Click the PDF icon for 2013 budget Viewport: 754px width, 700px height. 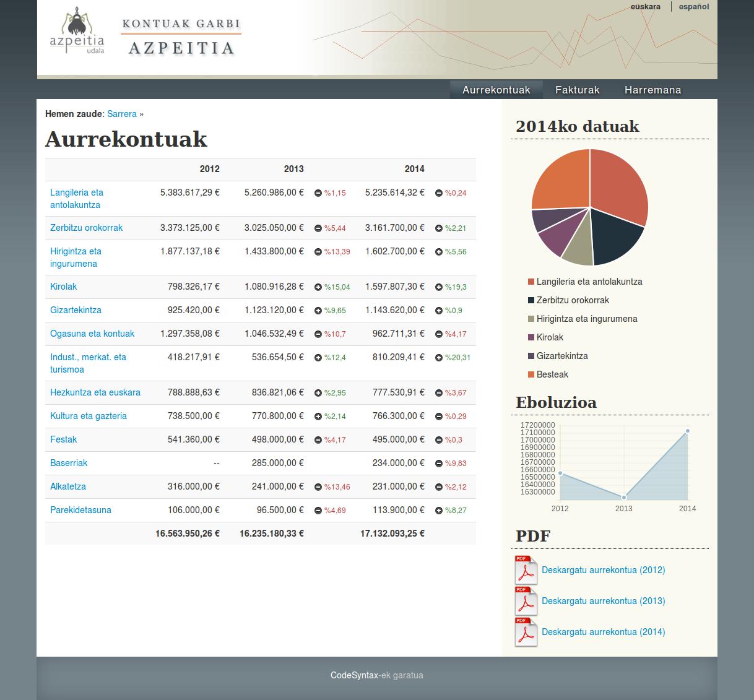point(526,601)
